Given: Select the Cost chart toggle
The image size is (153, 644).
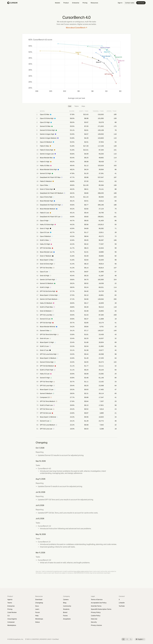Looking at the screenshot, I should pyautogui.click(x=70, y=106).
